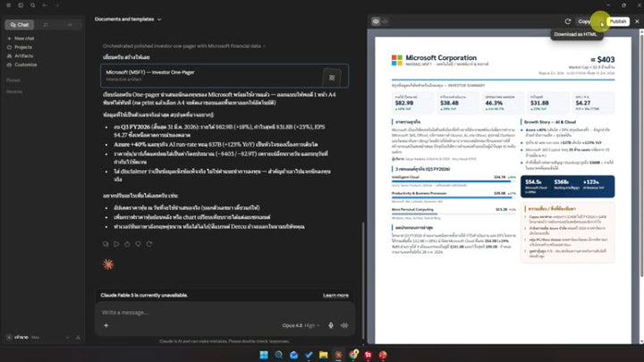Viewport: 644px width, 362px height.
Task: Open search from the title bar
Action: point(33,5)
